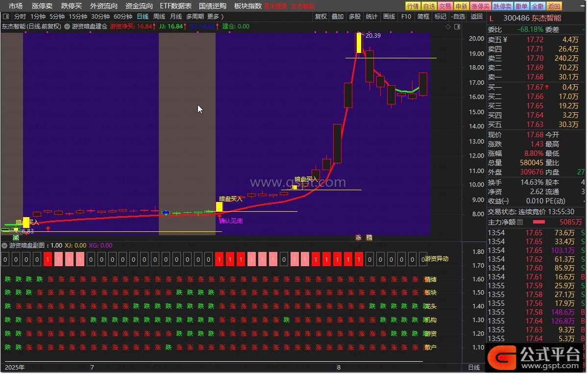Select the 多周期 multi-period view
The image size is (588, 374).
coord(195,16)
